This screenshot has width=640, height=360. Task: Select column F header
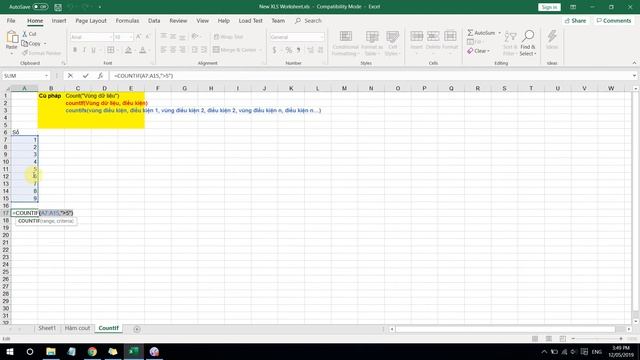[158, 88]
